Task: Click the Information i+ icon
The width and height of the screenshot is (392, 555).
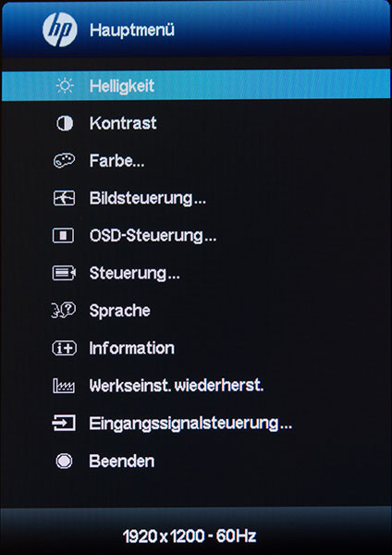Action: click(64, 349)
